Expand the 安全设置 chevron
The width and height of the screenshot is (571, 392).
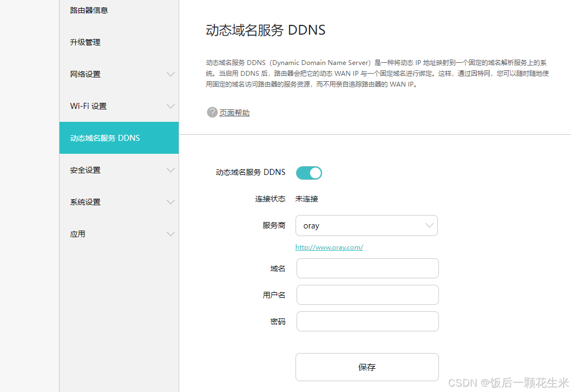pyautogui.click(x=170, y=170)
